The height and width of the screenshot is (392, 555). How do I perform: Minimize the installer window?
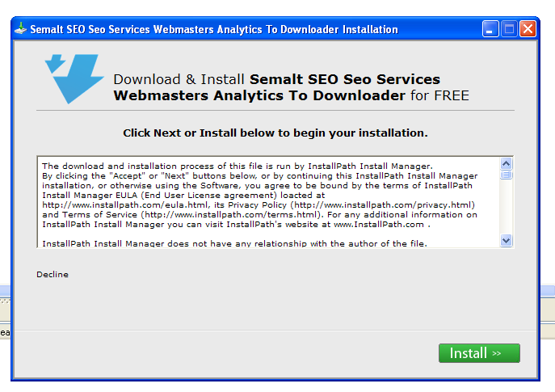[x=490, y=29]
